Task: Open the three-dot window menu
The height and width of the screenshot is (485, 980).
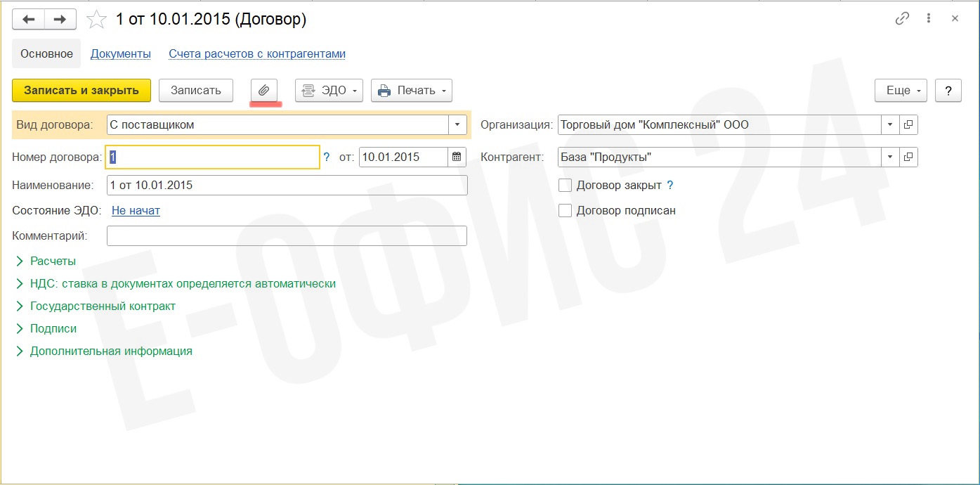Action: [x=929, y=19]
